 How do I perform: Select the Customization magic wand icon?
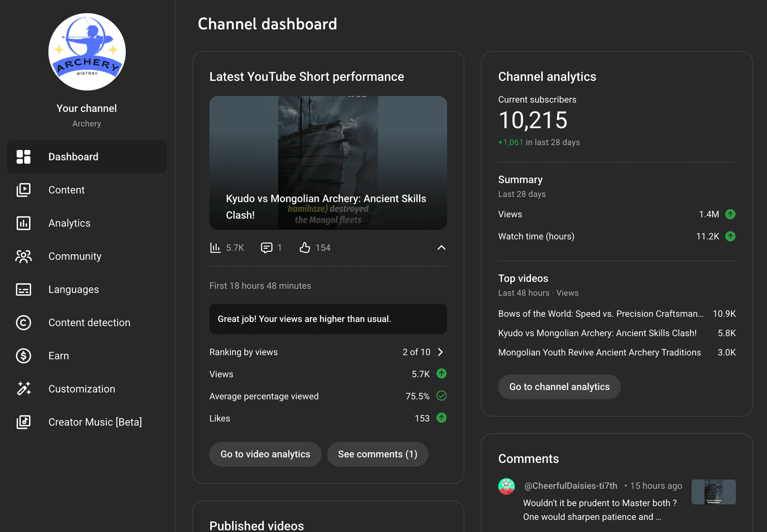[24, 389]
